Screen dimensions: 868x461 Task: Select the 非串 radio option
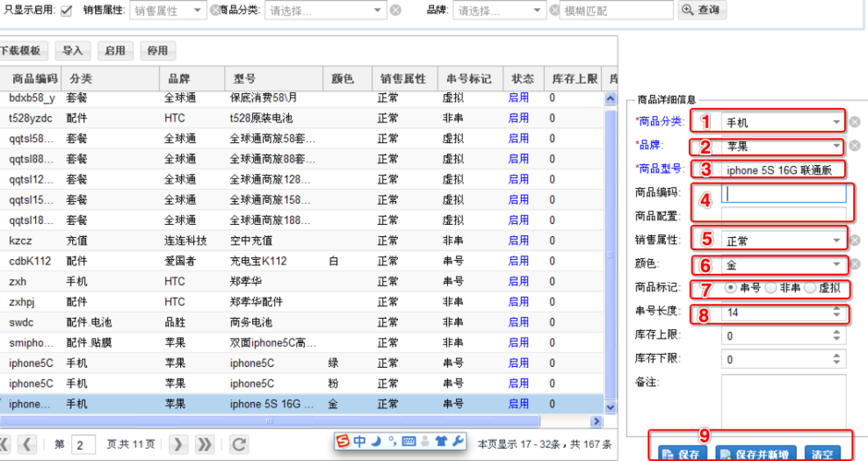coord(771,288)
